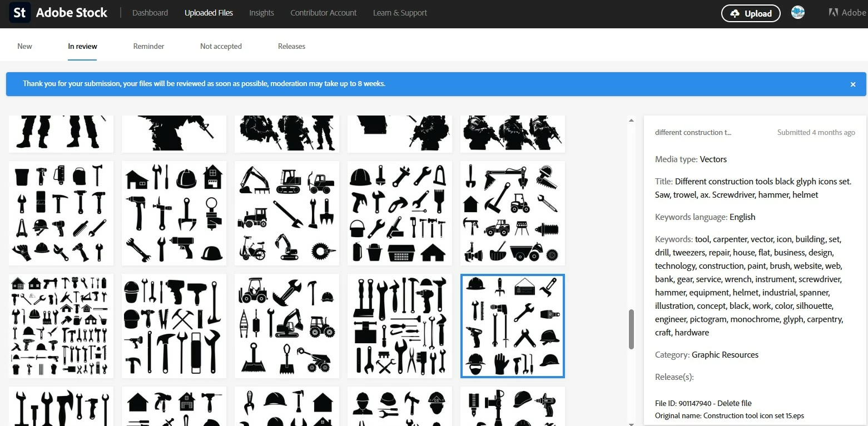Screen dimensions: 868x426
Task: Select second-row thumbnail with laundry basket and paint bucket
Action: point(400,213)
